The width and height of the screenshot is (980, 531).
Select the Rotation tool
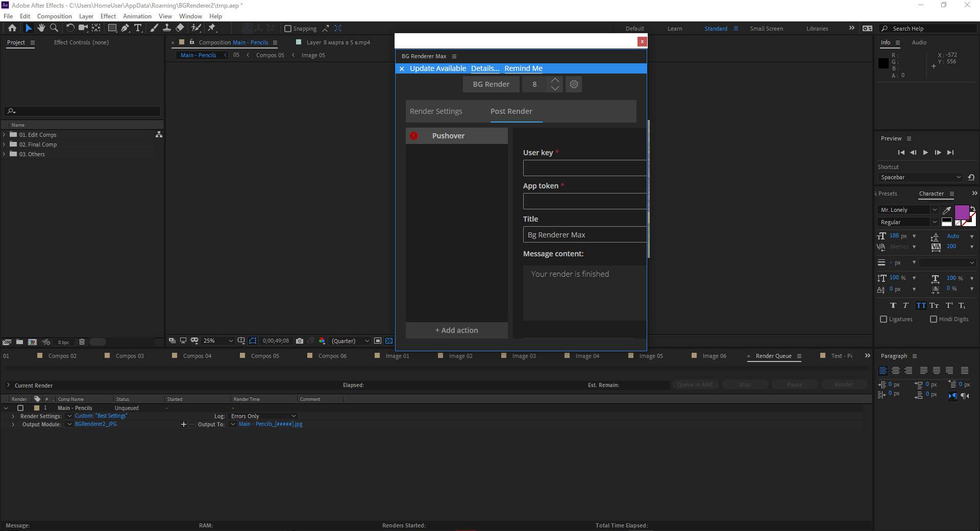pos(70,28)
